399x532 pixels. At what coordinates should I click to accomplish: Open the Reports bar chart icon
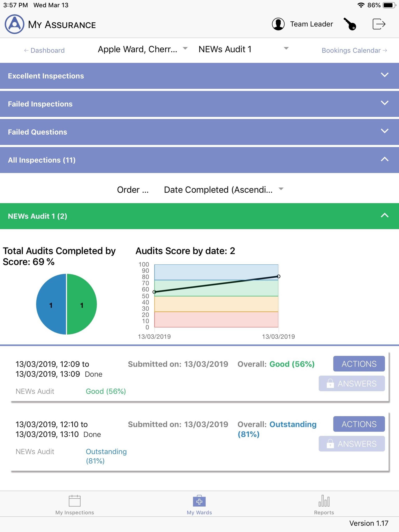(324, 501)
